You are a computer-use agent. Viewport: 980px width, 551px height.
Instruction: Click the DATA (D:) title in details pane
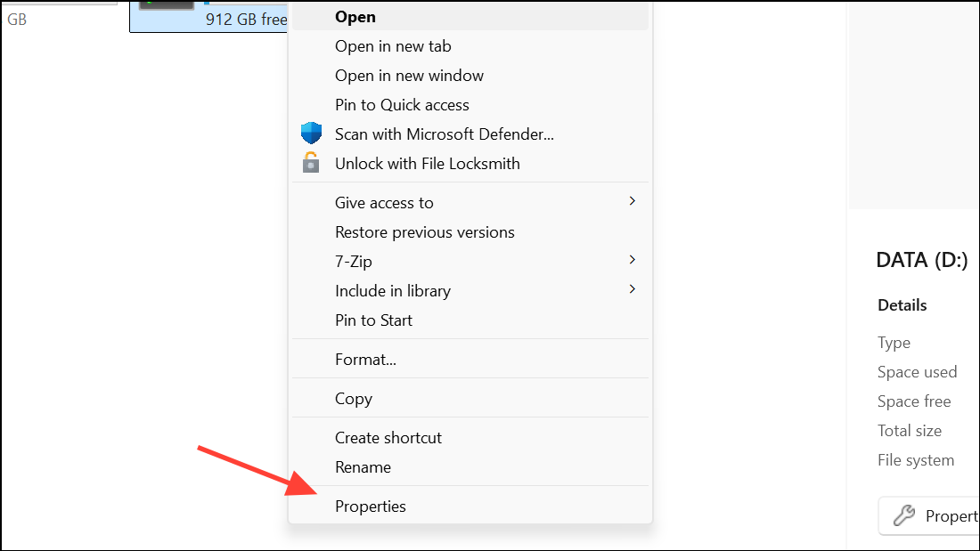(922, 260)
